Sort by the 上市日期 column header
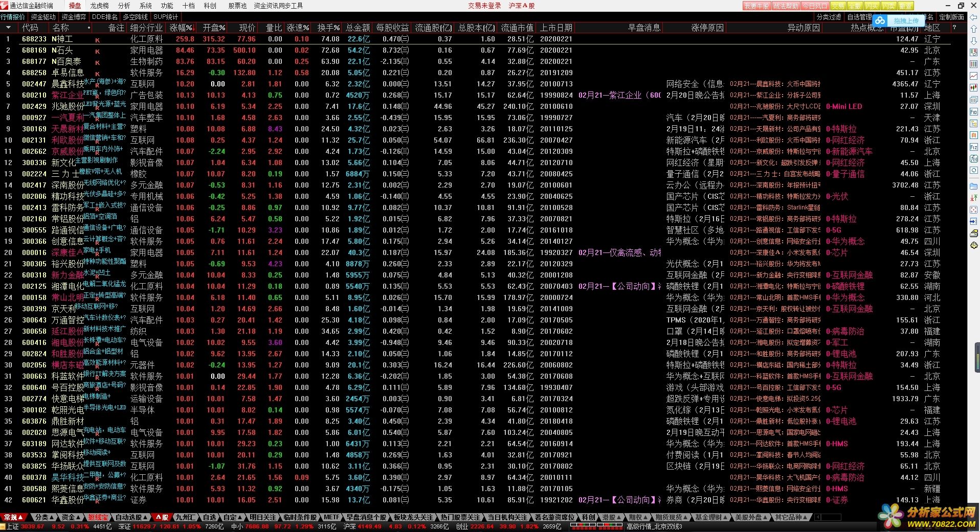Viewport: 980px width, 532px height. (556, 28)
